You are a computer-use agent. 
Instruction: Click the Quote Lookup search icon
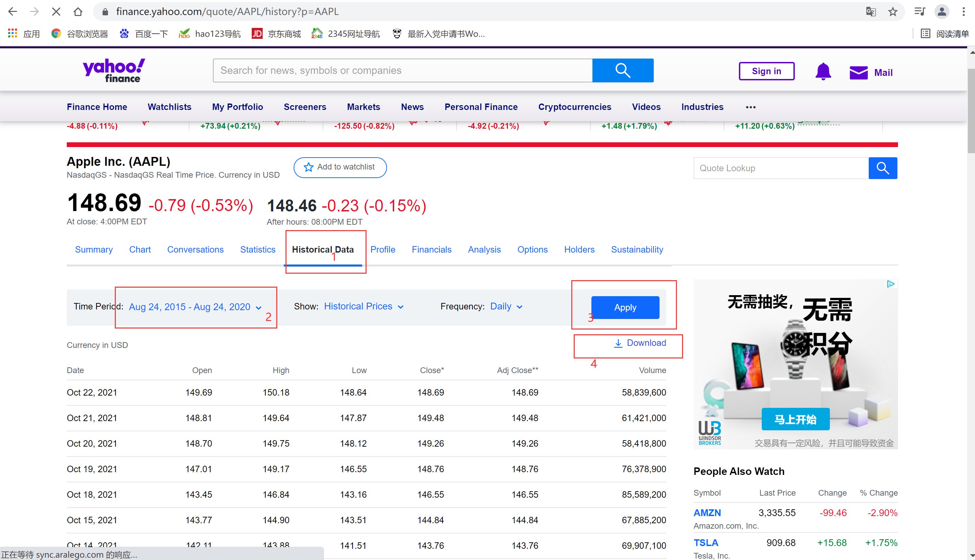pos(883,168)
